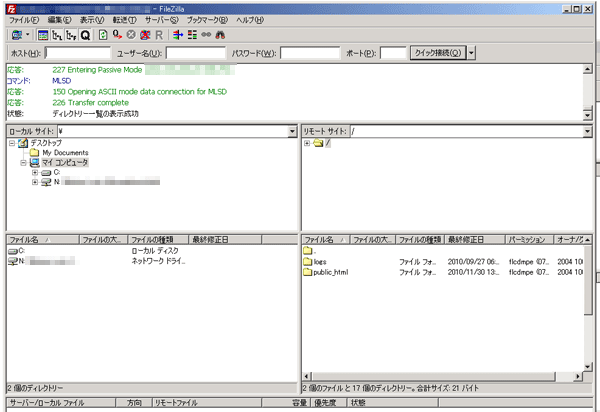
Task: Open the directory listing filters icon
Action: pyautogui.click(x=178, y=35)
